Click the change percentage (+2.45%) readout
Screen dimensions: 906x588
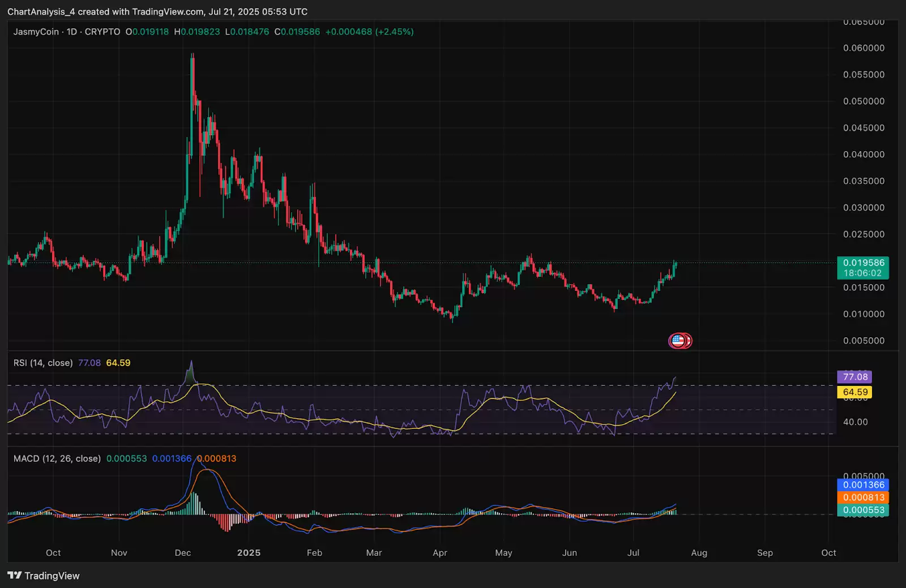(x=395, y=32)
